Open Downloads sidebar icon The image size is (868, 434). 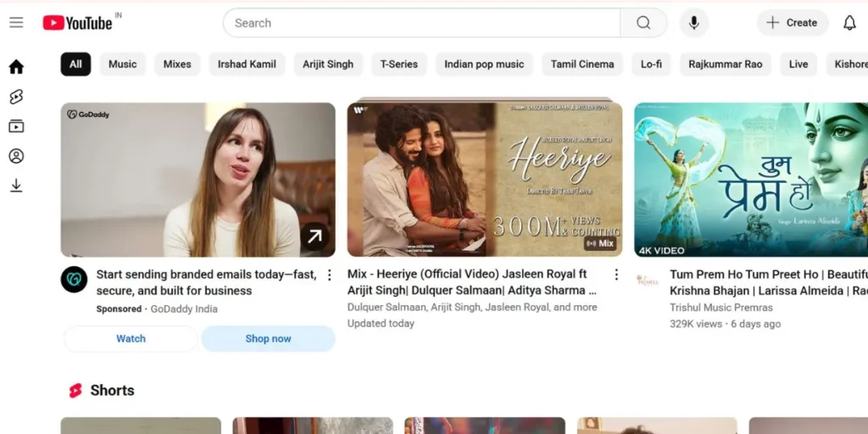[17, 186]
